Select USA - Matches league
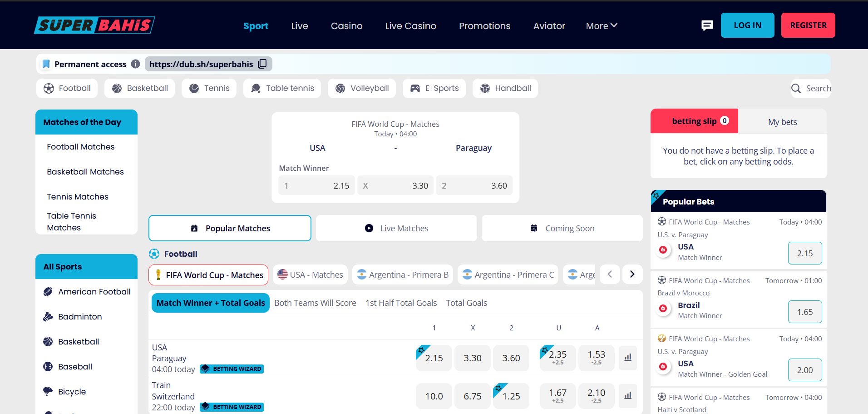This screenshot has height=414, width=868. pos(310,275)
